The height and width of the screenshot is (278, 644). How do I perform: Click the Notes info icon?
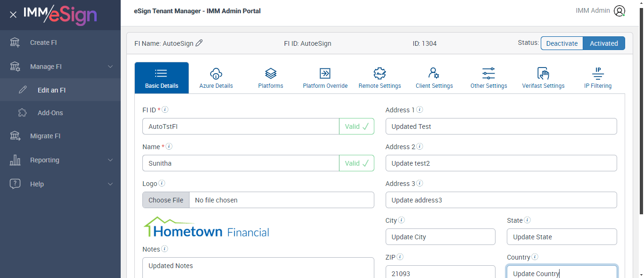tap(165, 249)
